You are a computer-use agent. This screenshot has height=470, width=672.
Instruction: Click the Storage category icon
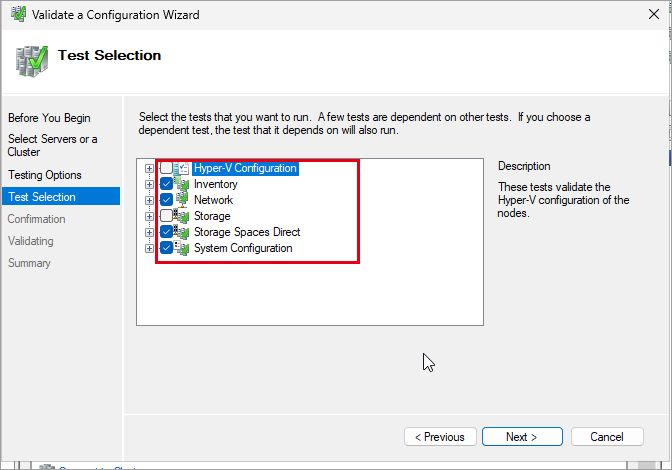[x=182, y=216]
